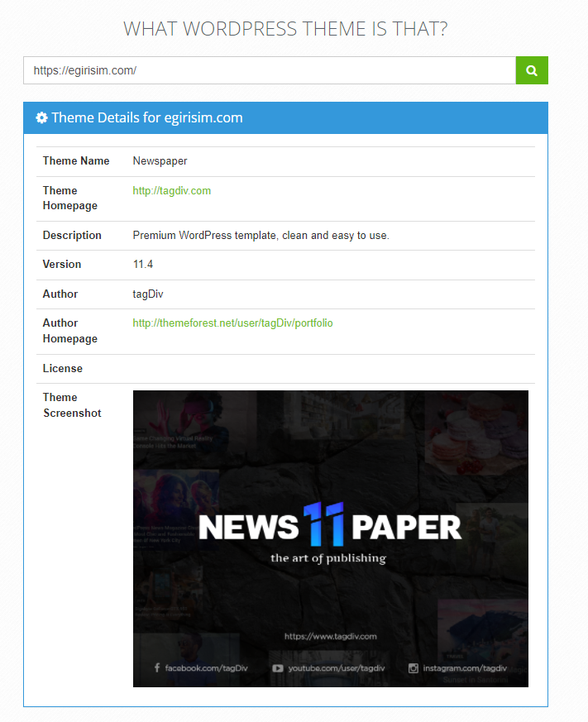This screenshot has height=722, width=588.
Task: Click https://www.tagdiv.com text in screenshot
Action: (x=331, y=636)
